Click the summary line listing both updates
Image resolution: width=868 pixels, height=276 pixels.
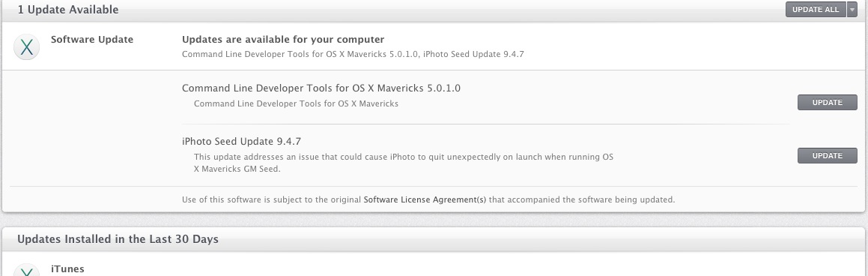353,54
